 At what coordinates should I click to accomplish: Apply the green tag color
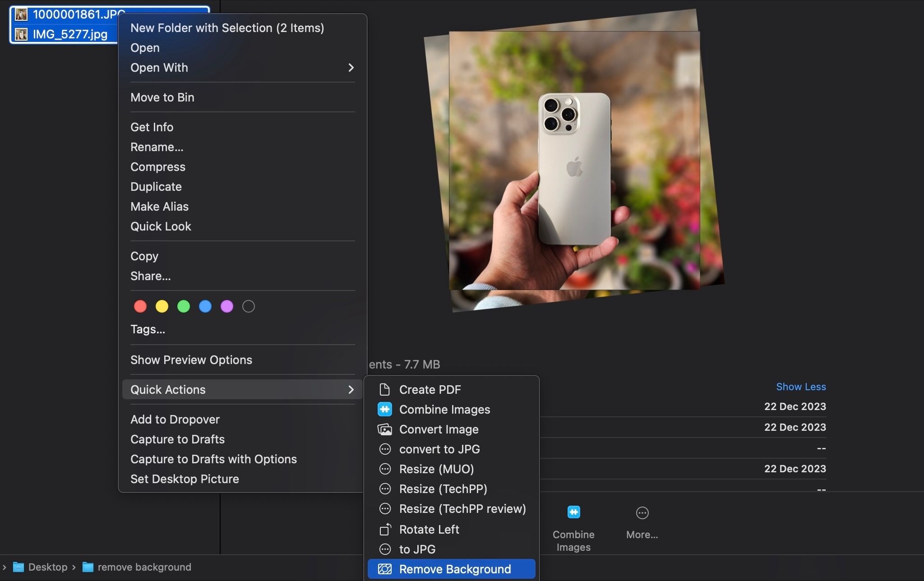pyautogui.click(x=184, y=306)
